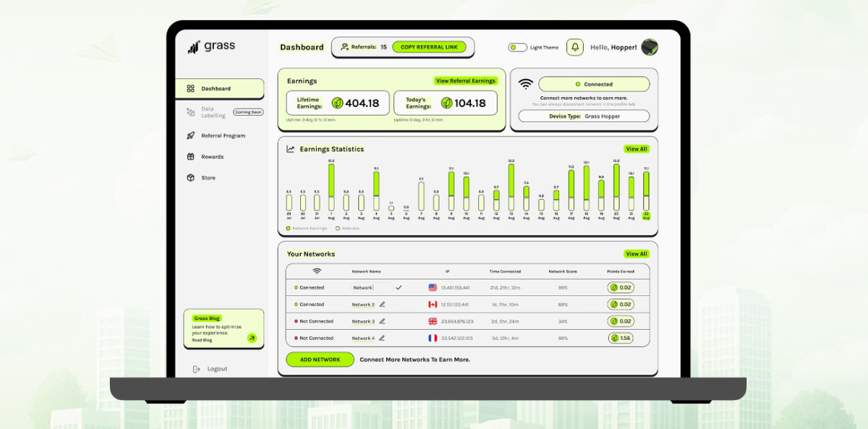The width and height of the screenshot is (868, 429).
Task: Select the highlighted 22 Aug date marker
Action: coord(647,216)
